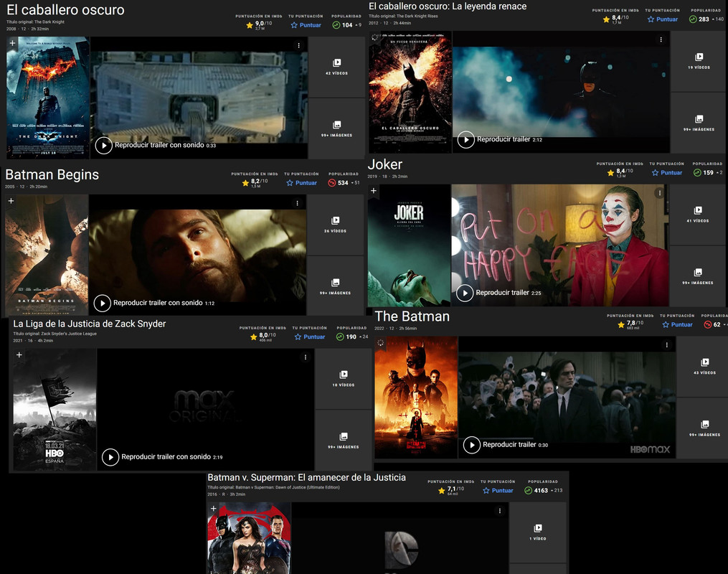Click The Batman release year 2022
Image resolution: width=728 pixels, height=574 pixels.
379,329
